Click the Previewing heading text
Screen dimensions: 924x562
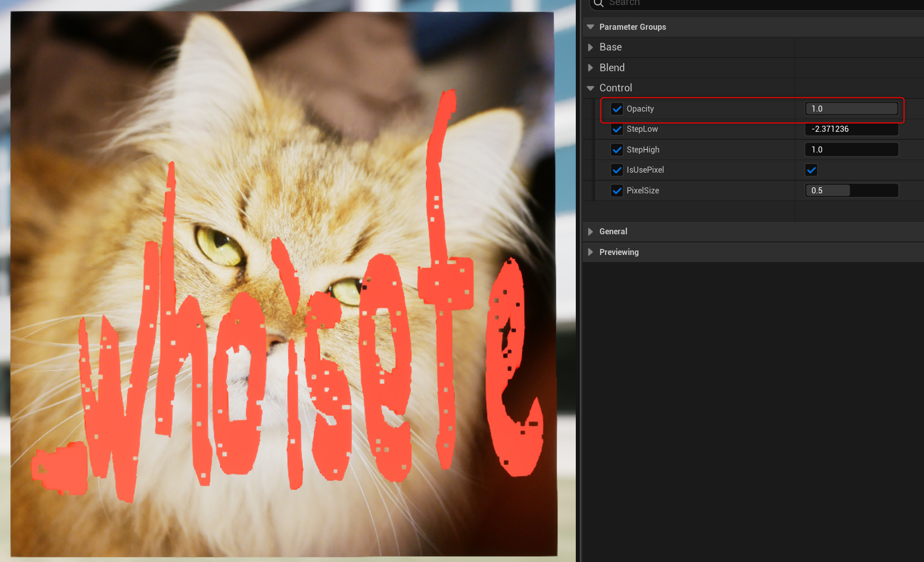[619, 252]
